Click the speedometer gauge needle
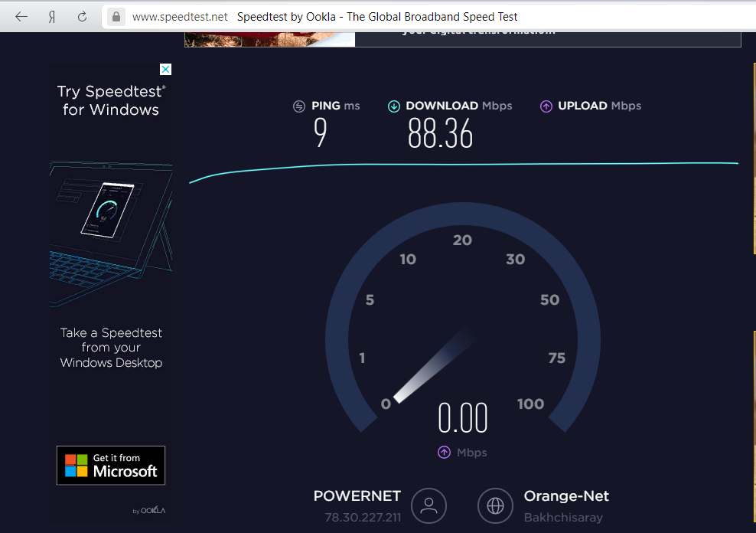 pyautogui.click(x=434, y=366)
